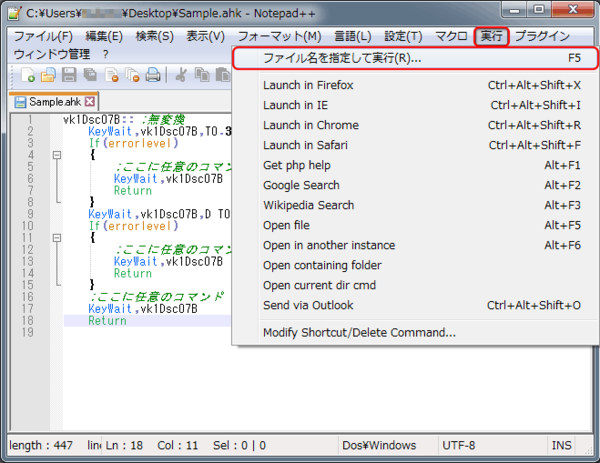The height and width of the screenshot is (463, 600).
Task: Choose Send via Outlook
Action: [x=416, y=305]
